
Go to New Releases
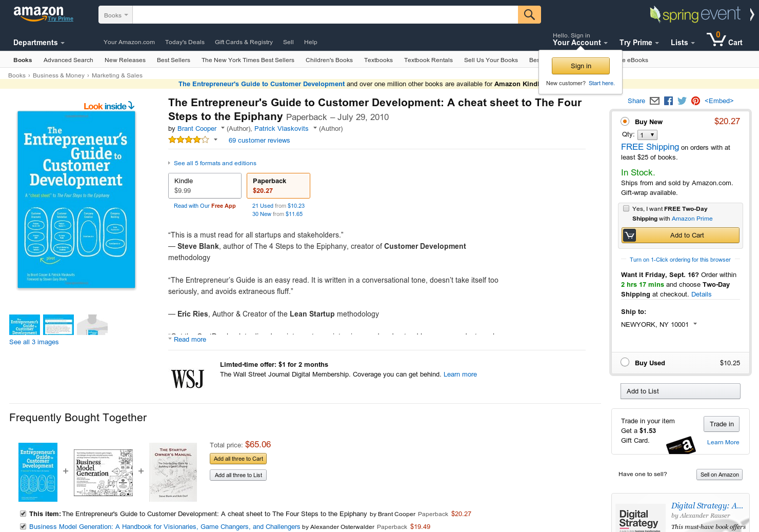coord(125,60)
